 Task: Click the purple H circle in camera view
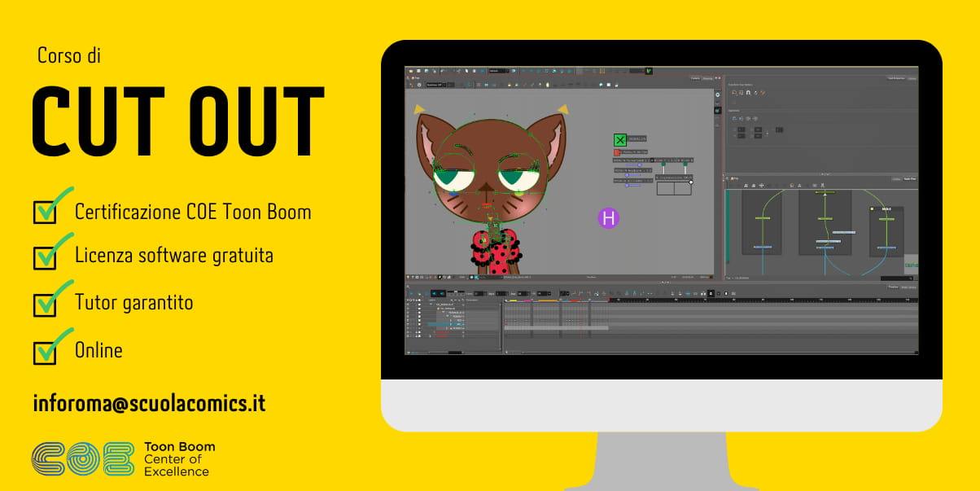point(608,217)
